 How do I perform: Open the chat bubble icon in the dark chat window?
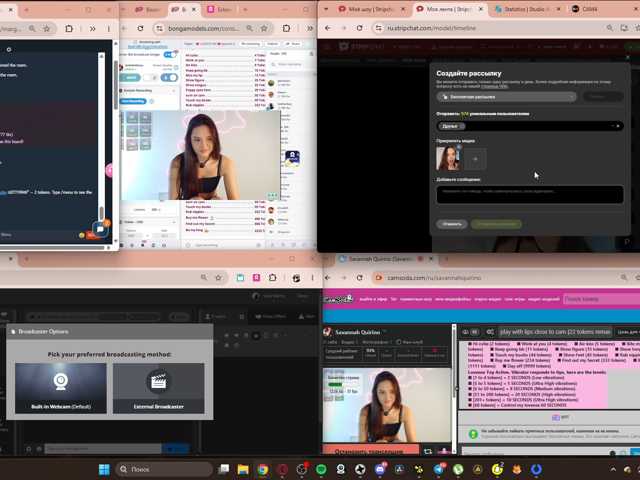[x=100, y=229]
